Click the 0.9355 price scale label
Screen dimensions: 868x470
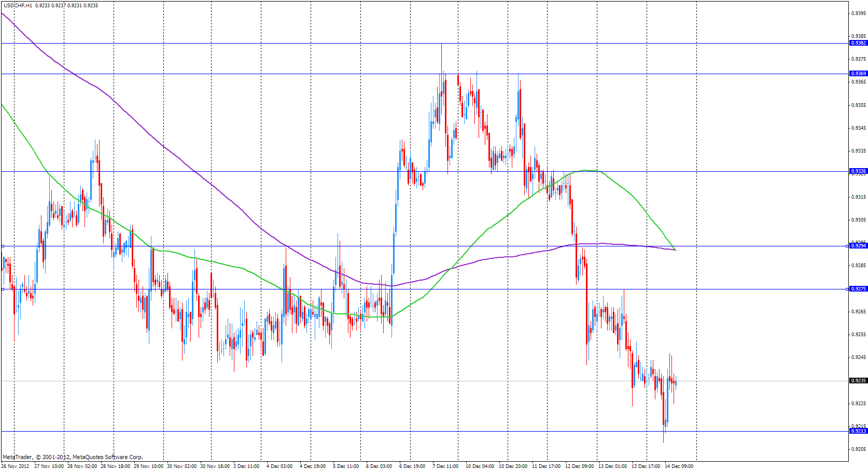(859, 105)
